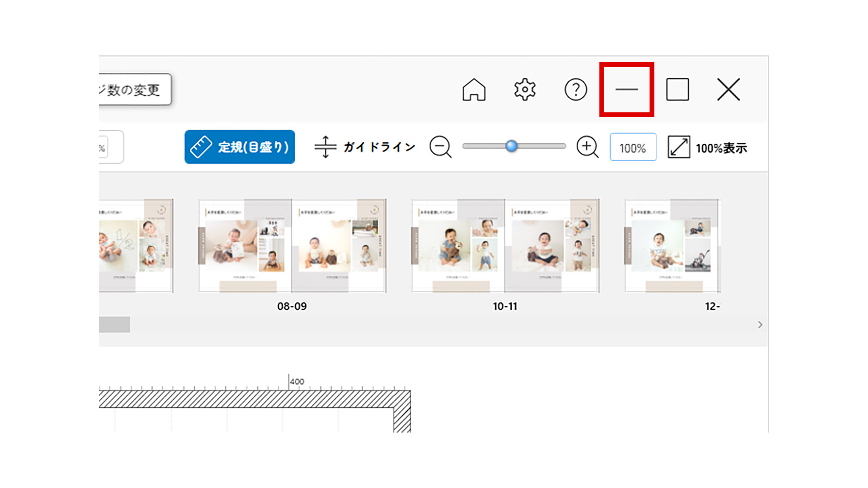Image resolution: width=868 pixels, height=488 pixels.
Task: Close the application with the X button
Action: (x=728, y=90)
